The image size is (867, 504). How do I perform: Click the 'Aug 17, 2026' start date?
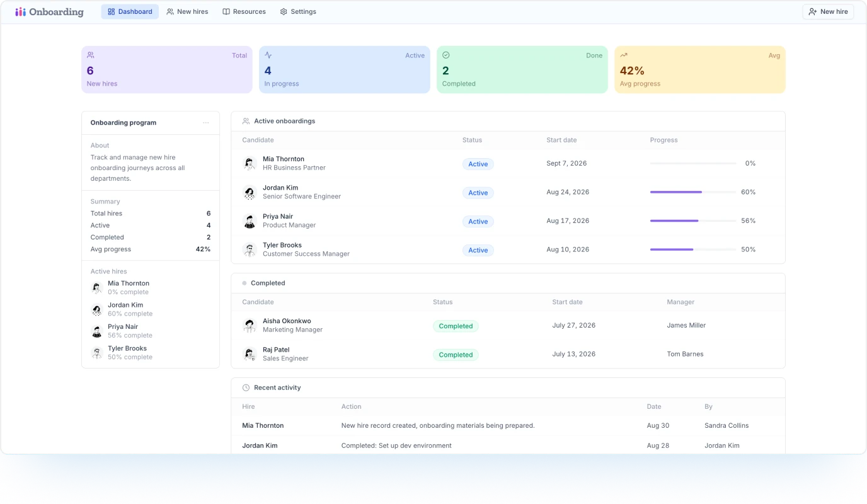pyautogui.click(x=568, y=220)
